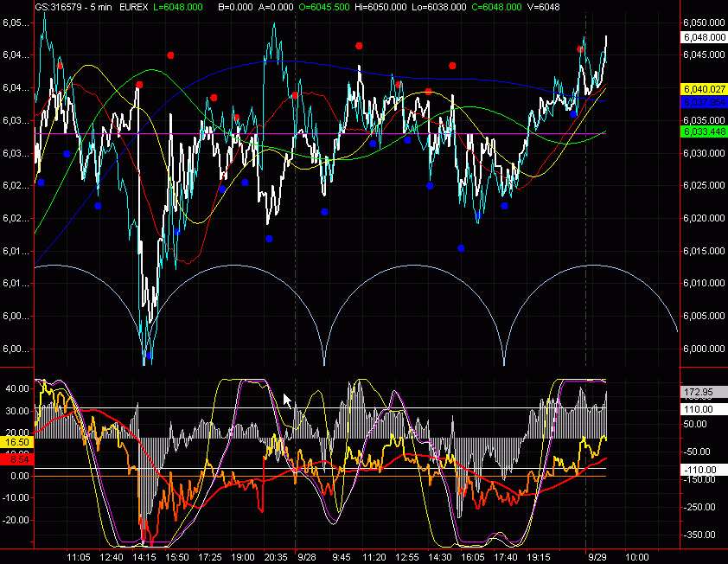Click the 10:00 time axis label
The image size is (728, 564).
[x=636, y=557]
